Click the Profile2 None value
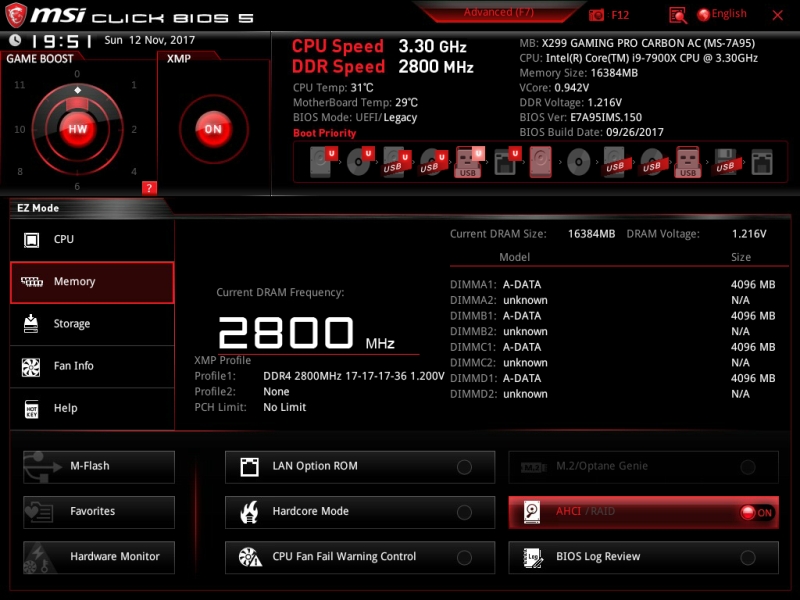 tap(276, 392)
